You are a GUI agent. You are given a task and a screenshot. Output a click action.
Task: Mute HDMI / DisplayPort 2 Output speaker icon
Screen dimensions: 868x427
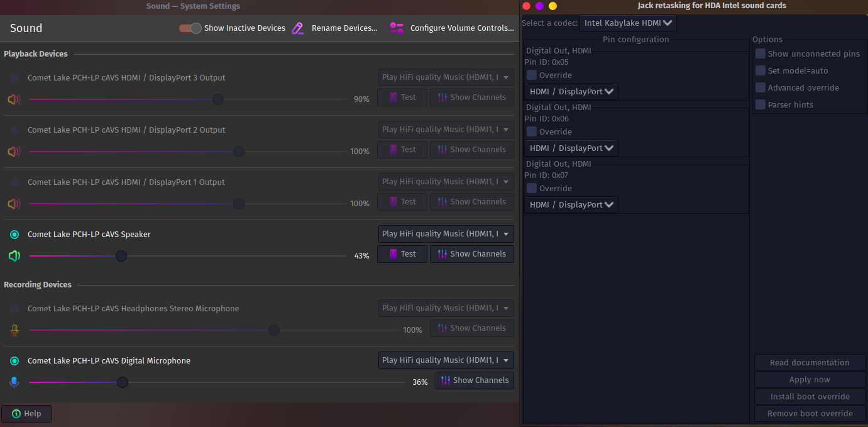tap(14, 152)
